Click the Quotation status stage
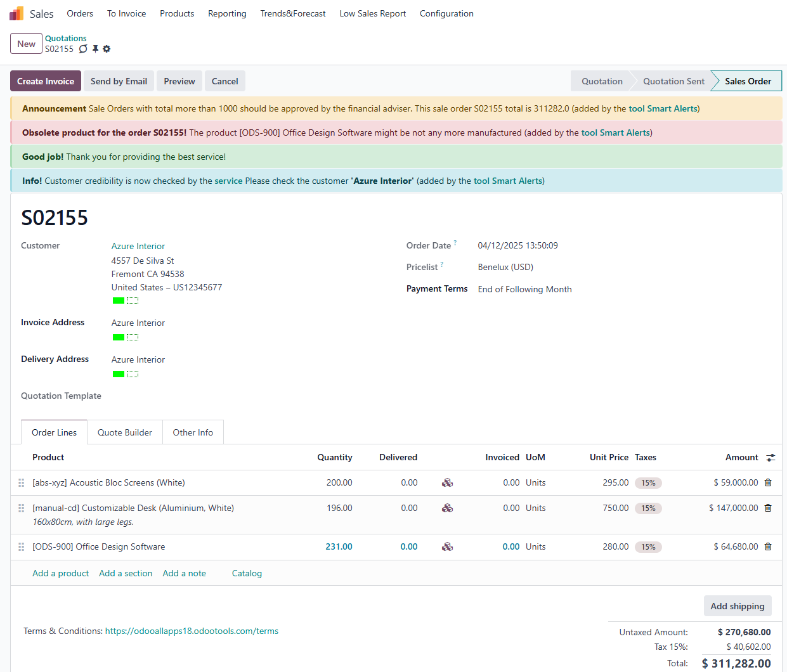Viewport: 787px width, 672px height. click(602, 81)
